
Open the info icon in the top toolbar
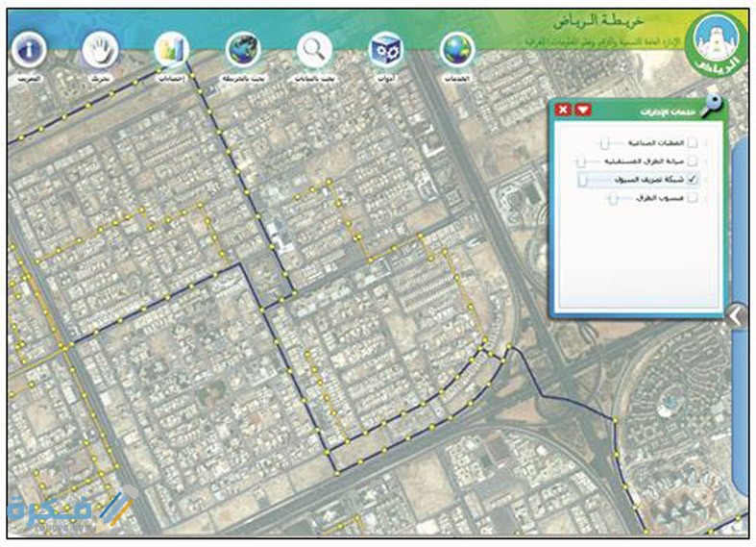pos(30,47)
